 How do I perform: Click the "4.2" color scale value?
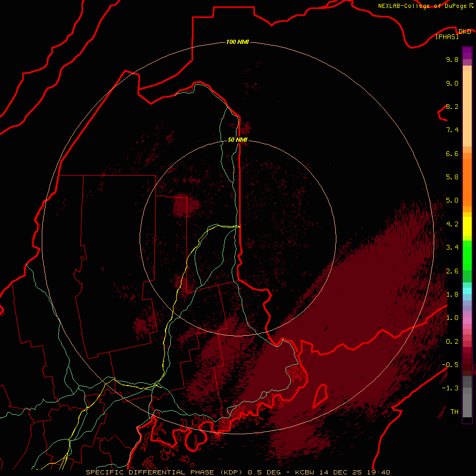click(x=452, y=224)
